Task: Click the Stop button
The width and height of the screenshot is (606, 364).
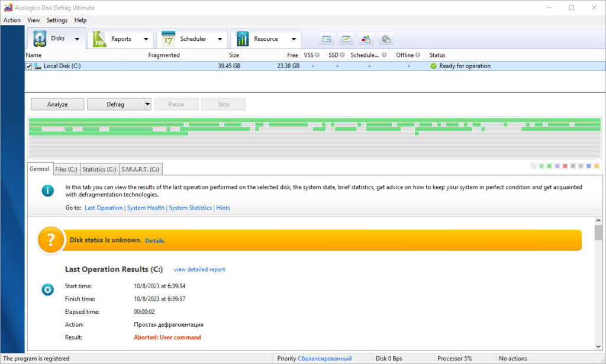Action: 223,104
